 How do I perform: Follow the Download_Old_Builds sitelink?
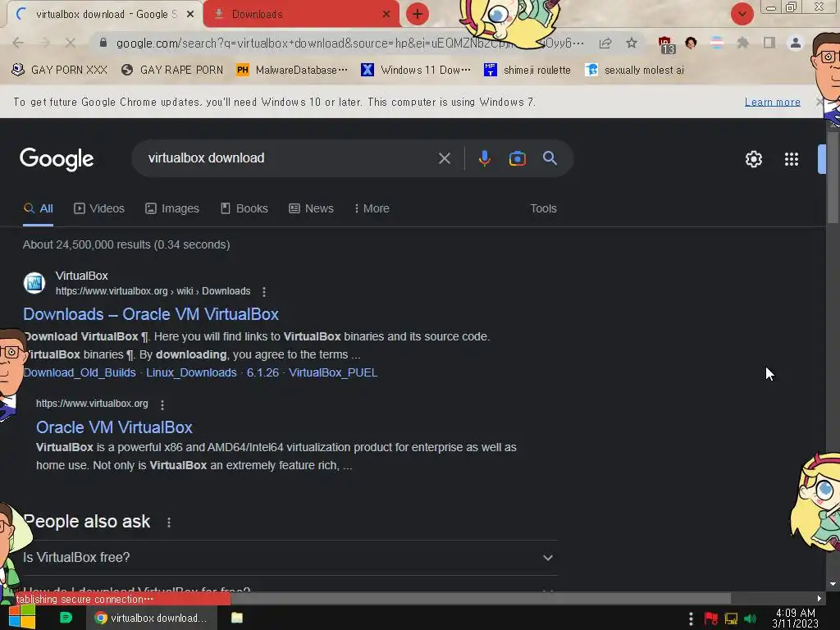click(x=80, y=373)
